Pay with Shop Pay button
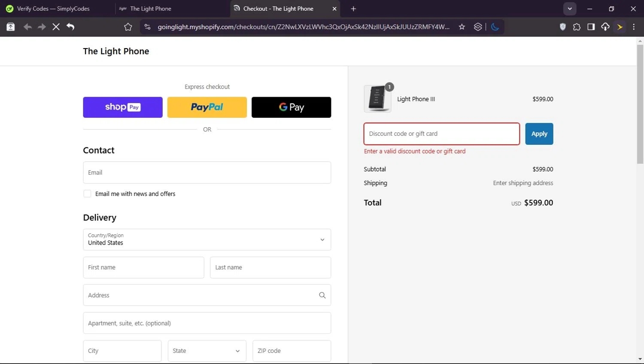 (x=123, y=107)
